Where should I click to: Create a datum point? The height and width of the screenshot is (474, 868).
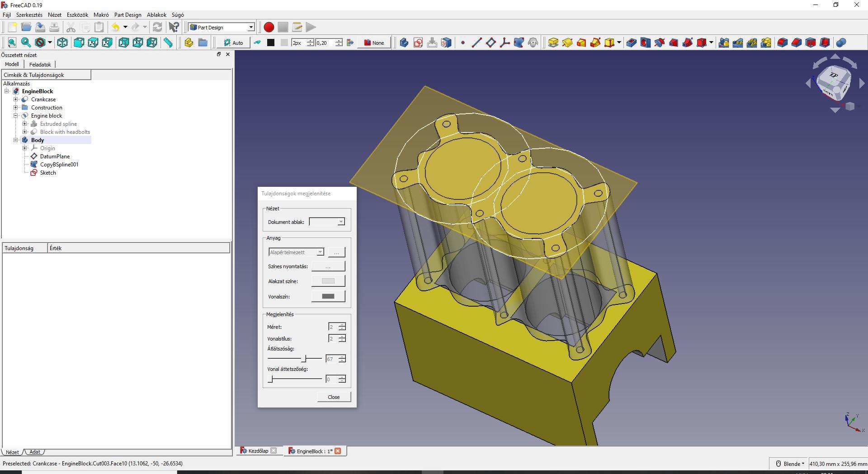coord(462,43)
